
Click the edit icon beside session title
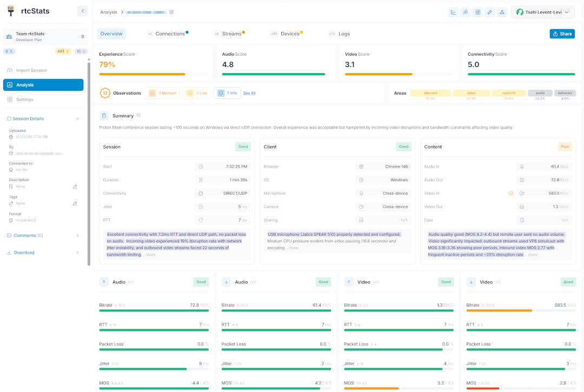[172, 12]
